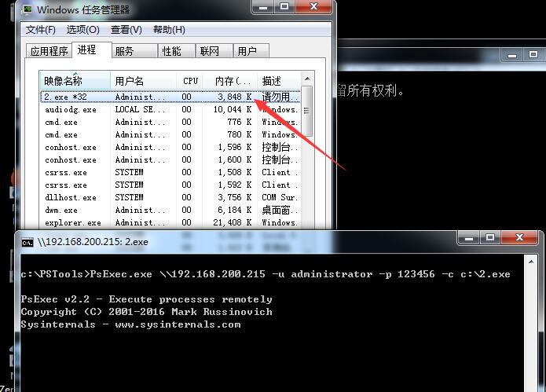Maximize the Windows Task Manager window
Viewport: 546px width, 392px height.
[x=284, y=7]
